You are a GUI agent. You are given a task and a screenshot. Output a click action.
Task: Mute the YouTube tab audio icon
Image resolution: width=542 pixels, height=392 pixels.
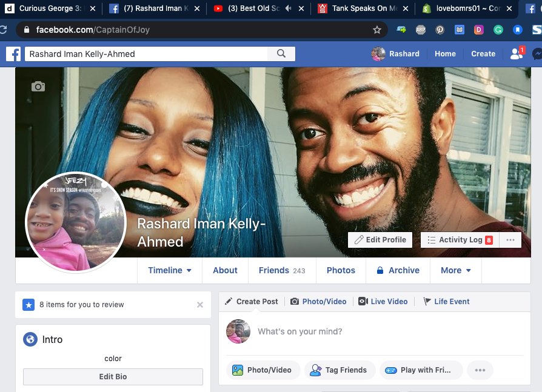tap(290, 9)
